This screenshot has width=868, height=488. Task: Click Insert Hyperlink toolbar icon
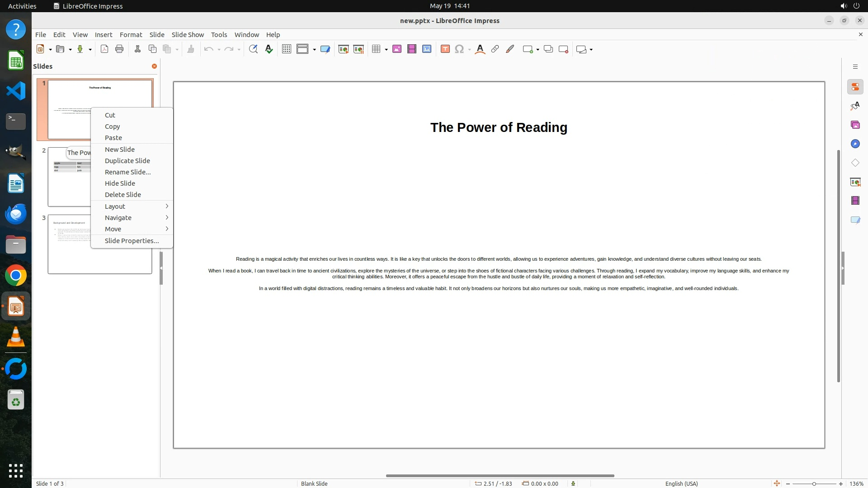coord(495,49)
